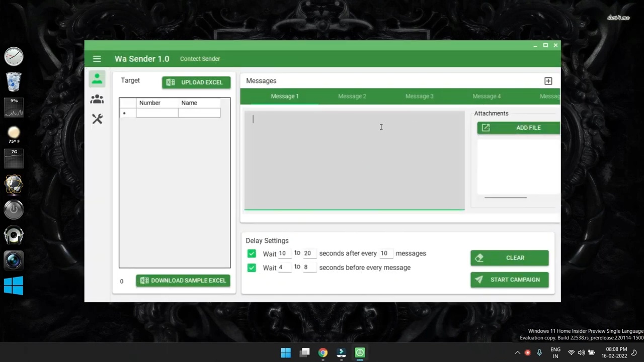Open the hamburger menu in Wa Sender
The image size is (644, 362).
click(97, 59)
